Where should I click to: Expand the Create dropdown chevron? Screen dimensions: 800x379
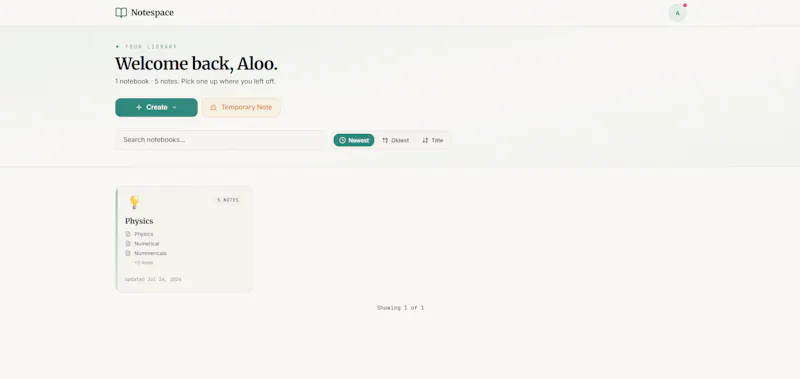pyautogui.click(x=174, y=108)
